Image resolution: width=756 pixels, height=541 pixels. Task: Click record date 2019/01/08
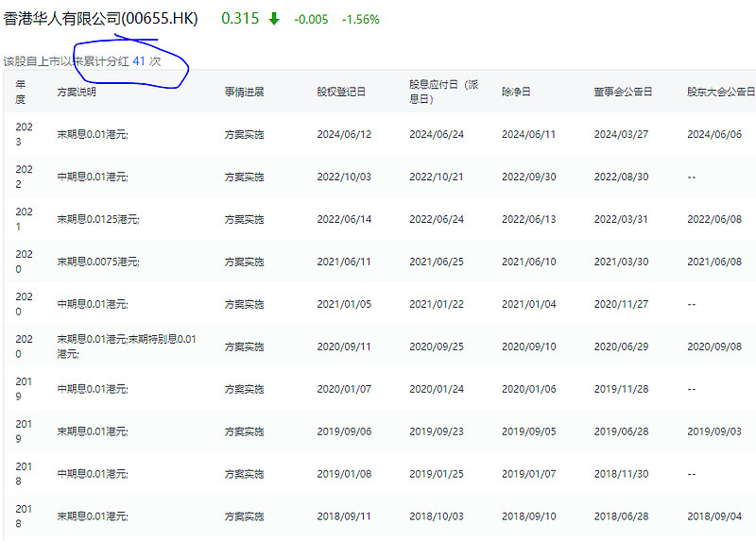coord(344,474)
